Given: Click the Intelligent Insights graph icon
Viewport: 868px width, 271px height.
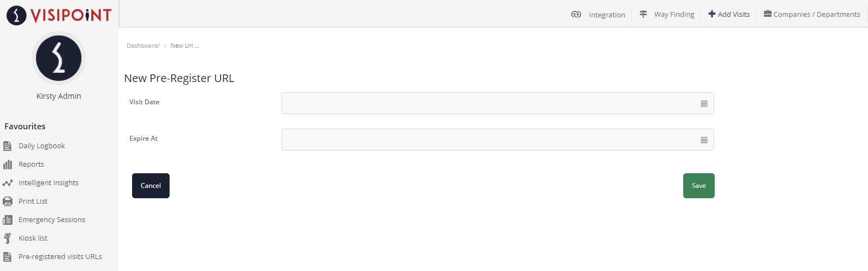Looking at the screenshot, I should (8, 183).
